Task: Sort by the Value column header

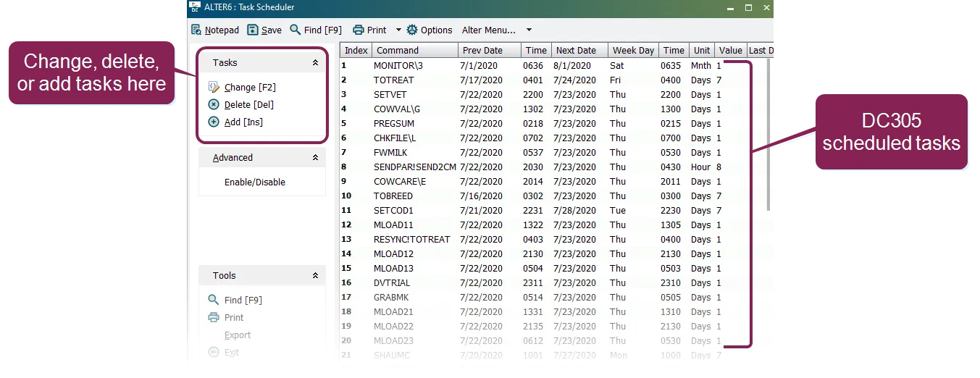Action: pos(731,51)
